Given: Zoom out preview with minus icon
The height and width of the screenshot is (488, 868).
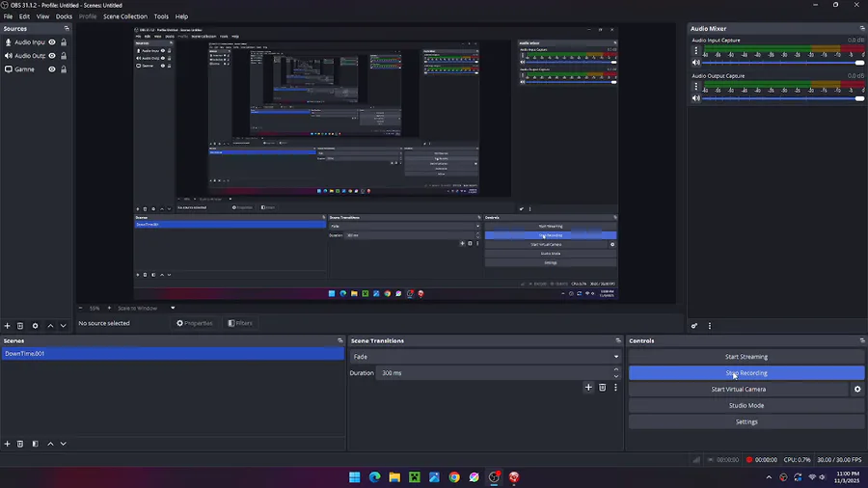Looking at the screenshot, I should click(80, 309).
